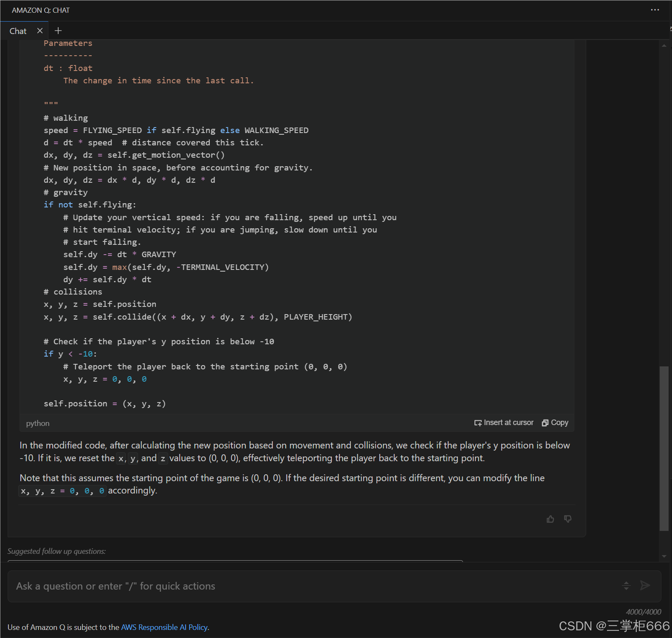Click the Copy code button

tap(555, 422)
